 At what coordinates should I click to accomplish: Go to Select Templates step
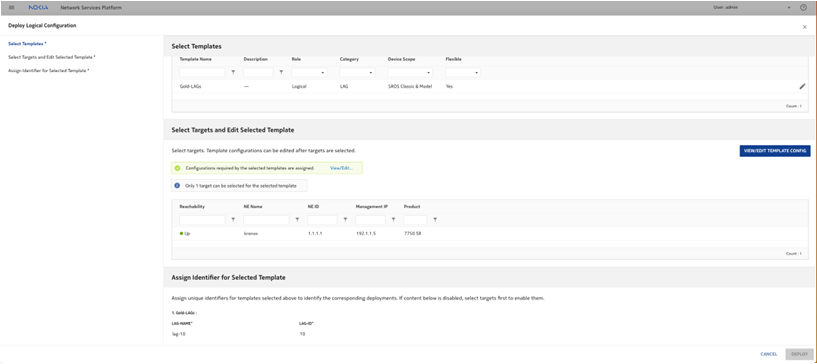pyautogui.click(x=28, y=44)
